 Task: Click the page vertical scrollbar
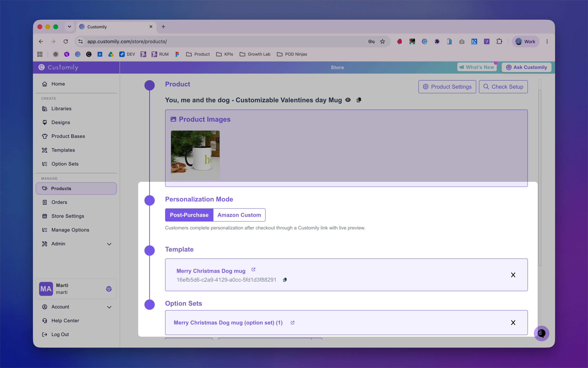[540, 178]
